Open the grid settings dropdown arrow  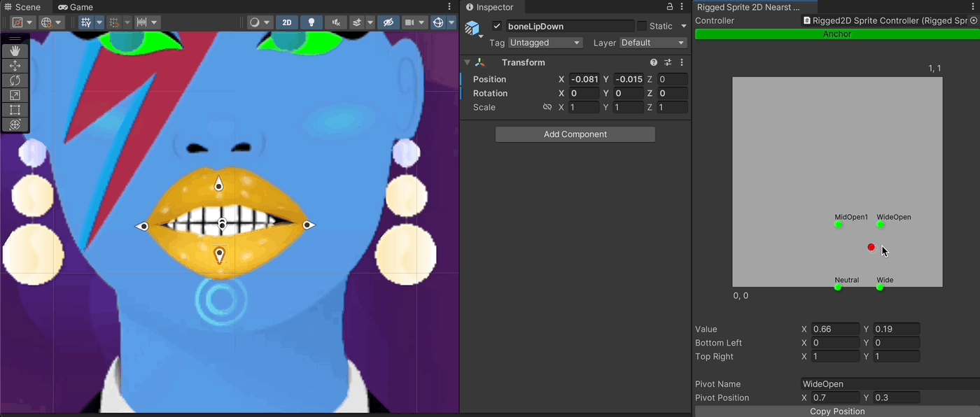(99, 22)
